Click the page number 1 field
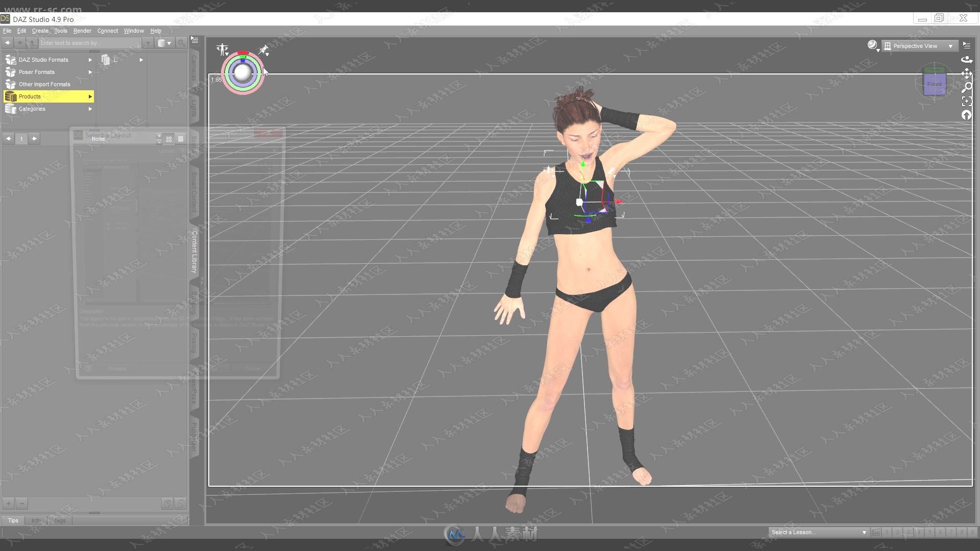The image size is (980, 551). click(x=21, y=139)
